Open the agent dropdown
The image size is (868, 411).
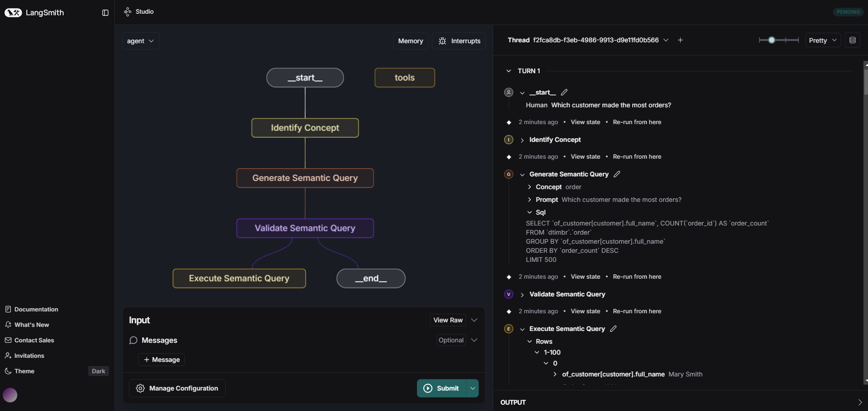point(140,40)
